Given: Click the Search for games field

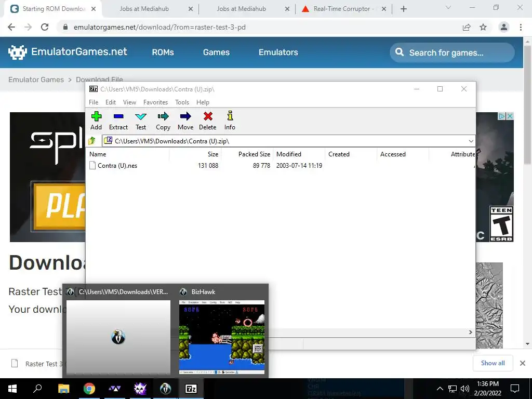Looking at the screenshot, I should [453, 52].
